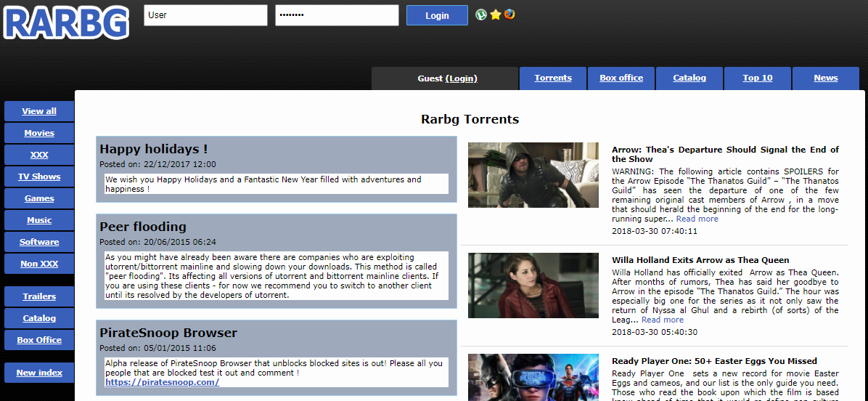Click the uTorrent icon beside Login
The height and width of the screenshot is (401, 868).
[481, 15]
